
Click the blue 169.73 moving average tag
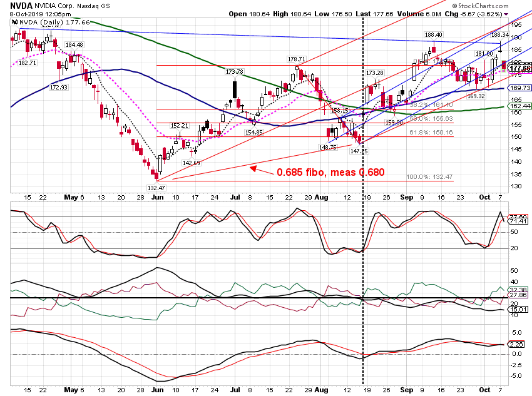point(519,88)
